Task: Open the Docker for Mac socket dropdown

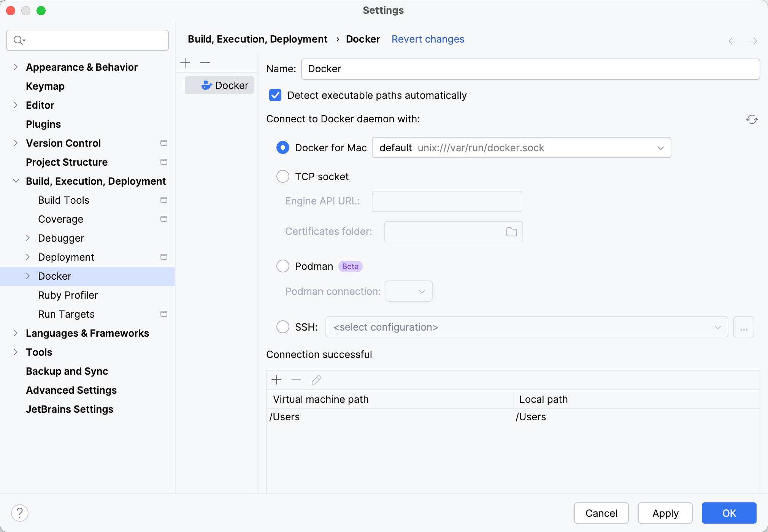Action: [x=660, y=147]
